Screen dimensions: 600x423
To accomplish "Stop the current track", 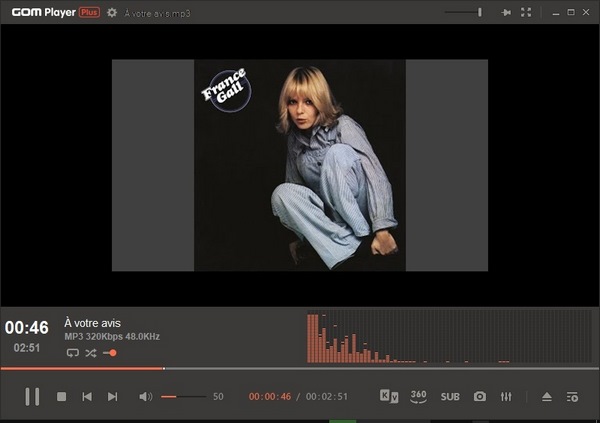I will click(62, 397).
